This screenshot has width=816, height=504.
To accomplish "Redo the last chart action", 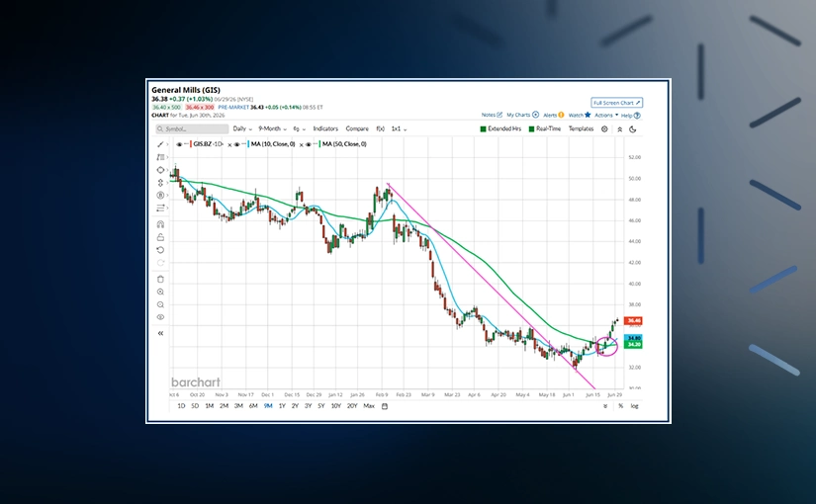I will [160, 263].
